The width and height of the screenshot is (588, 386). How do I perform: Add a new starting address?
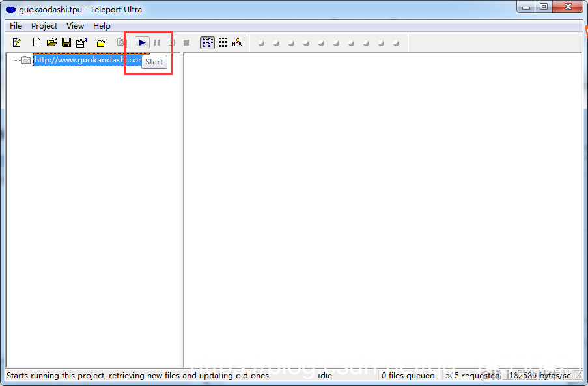pyautogui.click(x=102, y=42)
